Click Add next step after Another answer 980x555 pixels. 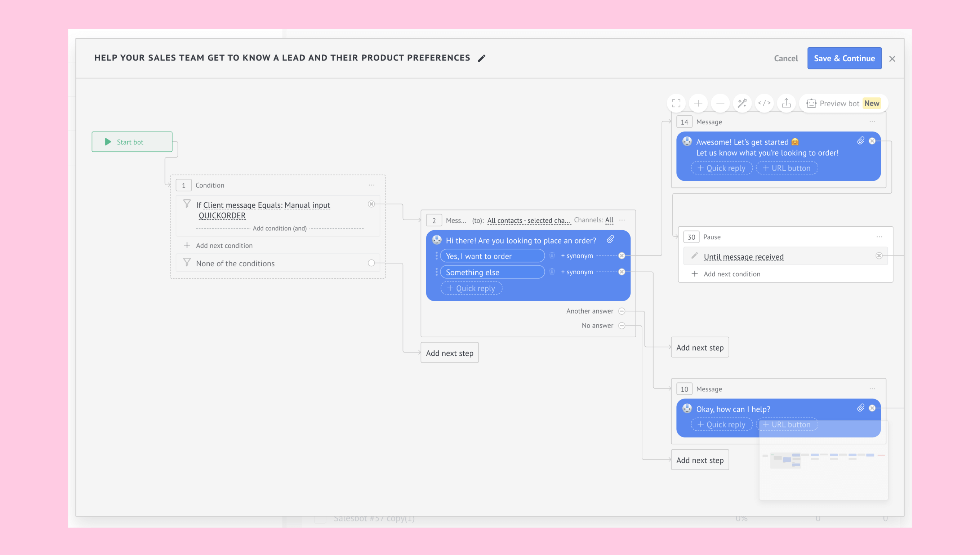pyautogui.click(x=700, y=347)
